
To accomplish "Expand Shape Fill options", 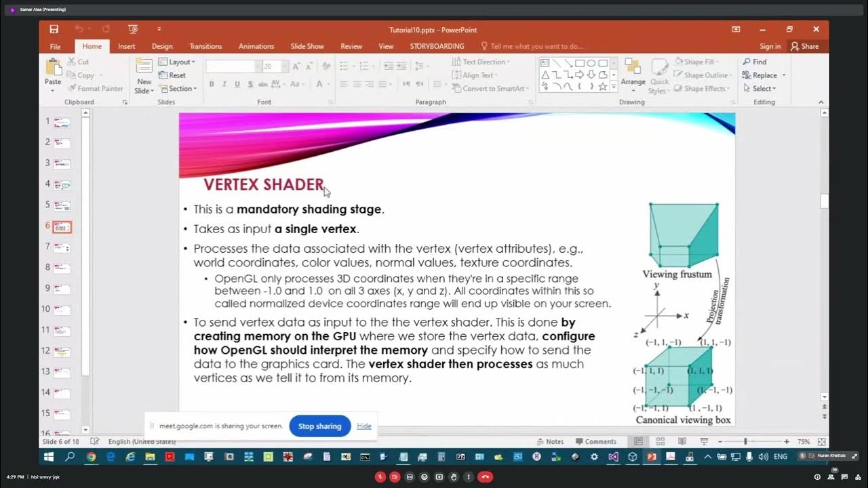I will point(696,62).
